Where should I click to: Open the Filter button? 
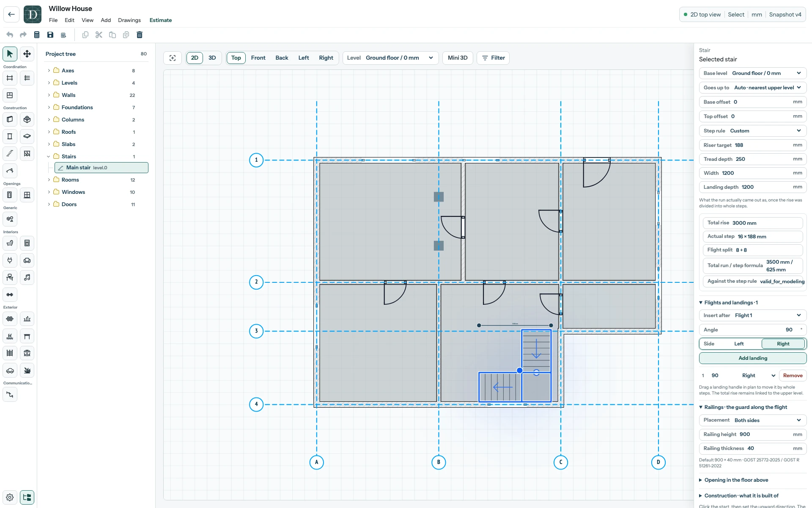tap(493, 58)
